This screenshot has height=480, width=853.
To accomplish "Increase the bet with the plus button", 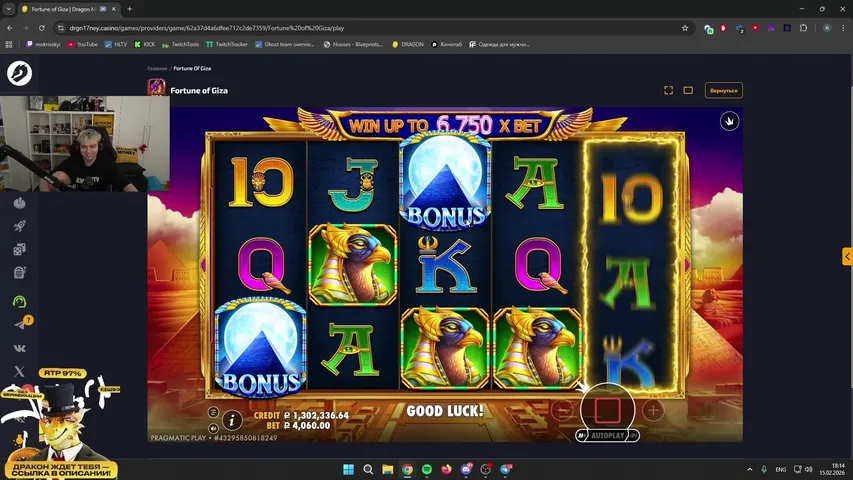I will [x=653, y=410].
